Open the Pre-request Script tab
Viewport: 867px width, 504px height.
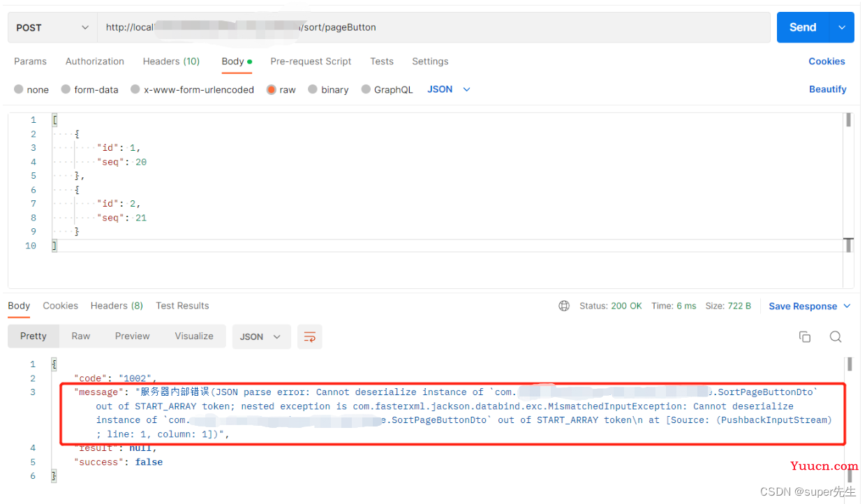(x=311, y=61)
